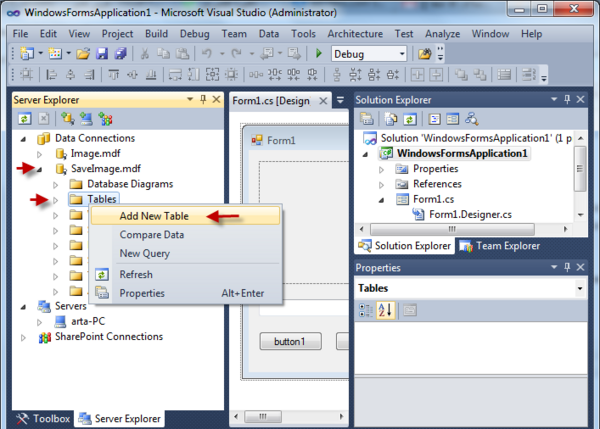Click the Redo arrow icon
Image resolution: width=600 pixels, height=429 pixels.
[x=236, y=54]
